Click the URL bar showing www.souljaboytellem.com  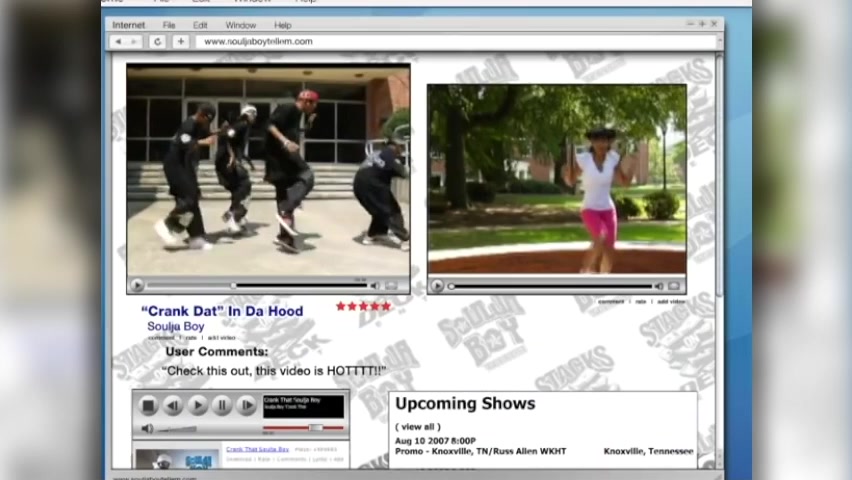tap(455, 41)
